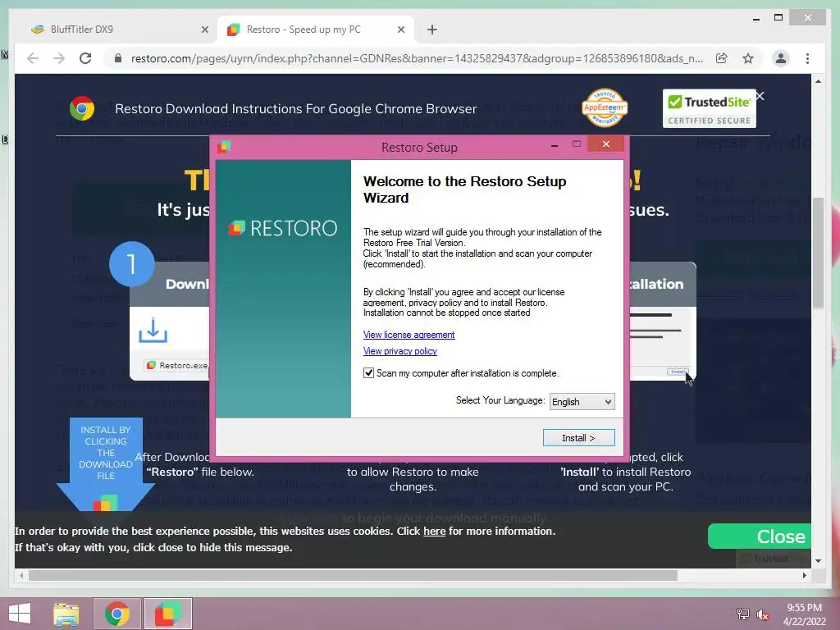This screenshot has width=840, height=630.
Task: Click the site lock icon in address bar
Action: (x=118, y=58)
